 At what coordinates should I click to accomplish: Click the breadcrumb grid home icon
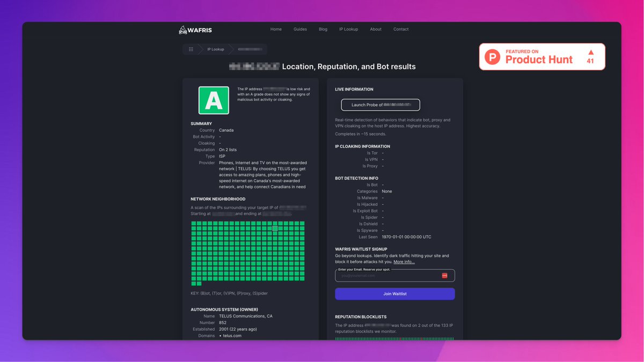[191, 49]
